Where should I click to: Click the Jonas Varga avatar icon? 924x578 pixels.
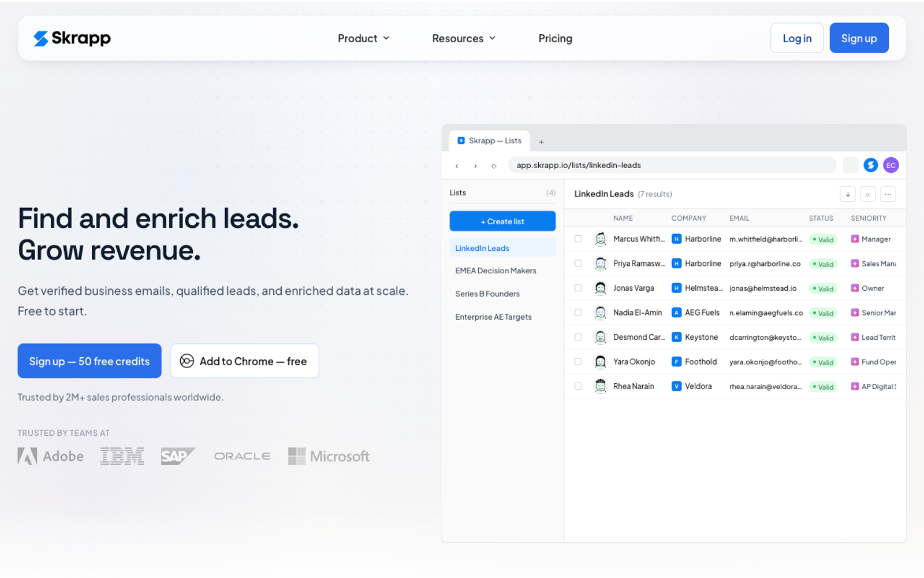coord(601,288)
